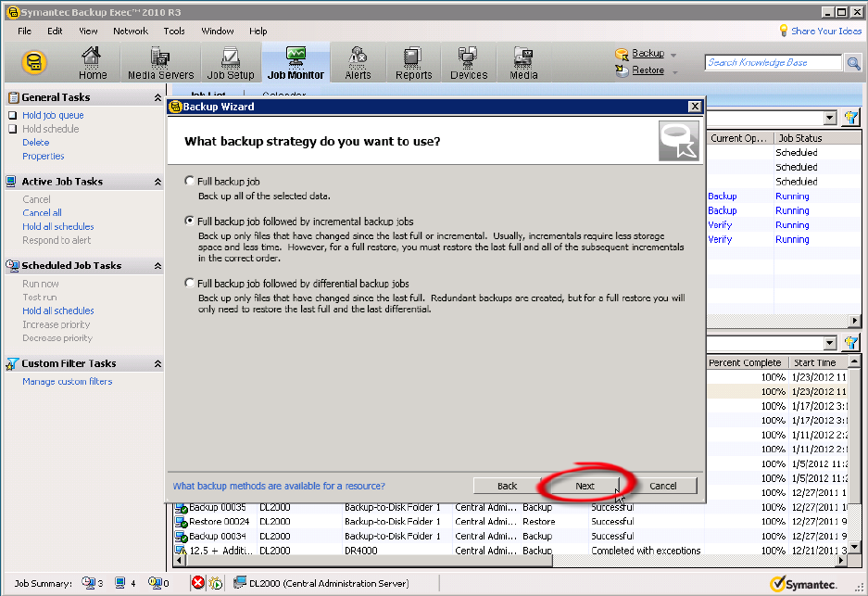868x596 pixels.
Task: Collapse the Scheduled Job Tasks section
Action: coord(157,266)
